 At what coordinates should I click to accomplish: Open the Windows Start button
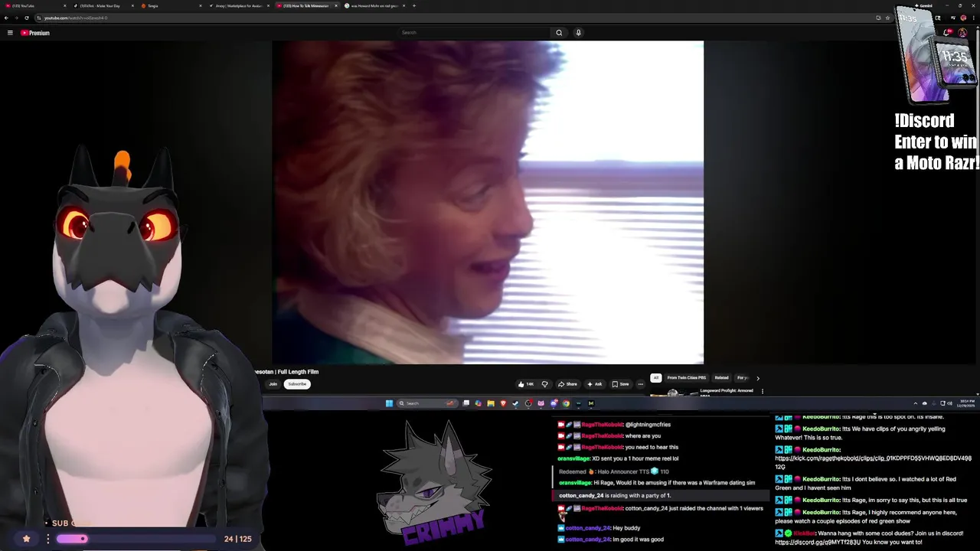389,403
